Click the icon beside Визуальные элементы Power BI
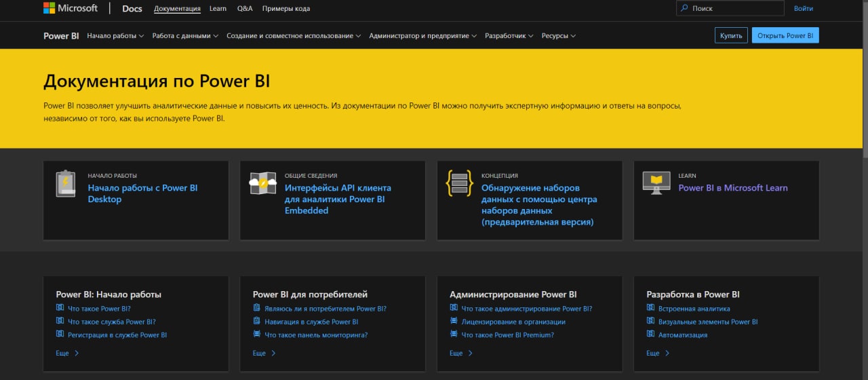Viewport: 868px width, 380px height. click(650, 322)
